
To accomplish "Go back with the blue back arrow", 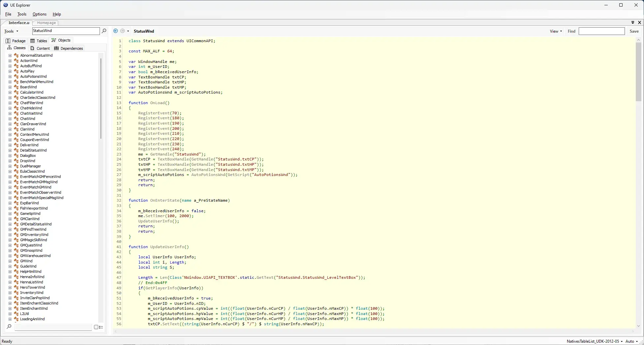I will tap(115, 31).
